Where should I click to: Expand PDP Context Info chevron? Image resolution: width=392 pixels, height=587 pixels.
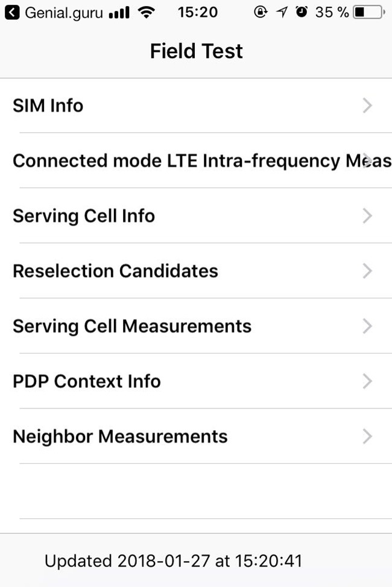tap(367, 381)
